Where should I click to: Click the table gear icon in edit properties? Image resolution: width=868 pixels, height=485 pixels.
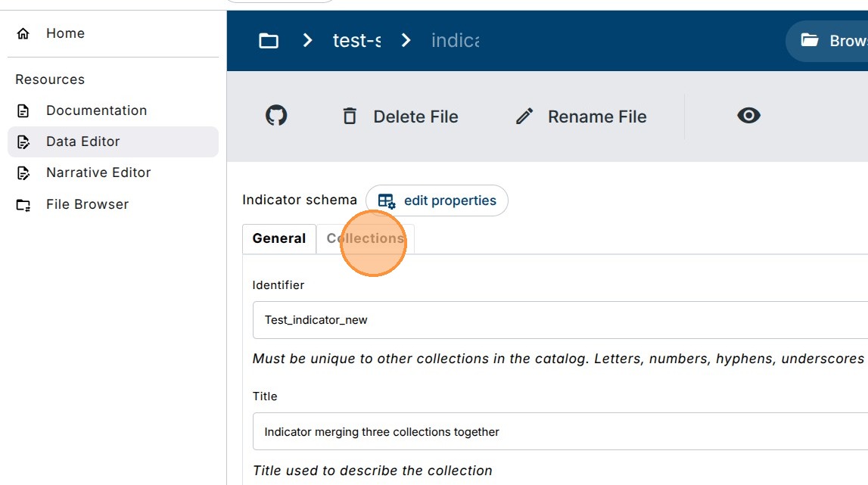tap(387, 201)
